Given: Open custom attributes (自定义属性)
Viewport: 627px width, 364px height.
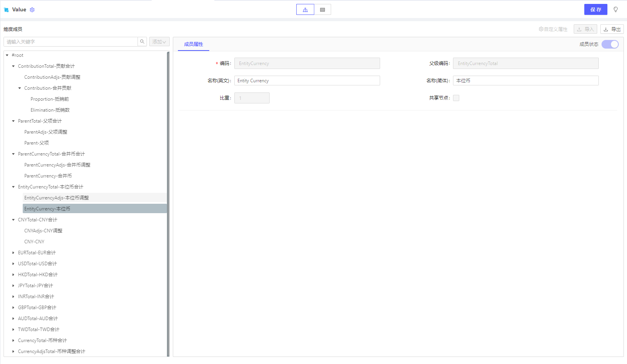Looking at the screenshot, I should point(553,29).
